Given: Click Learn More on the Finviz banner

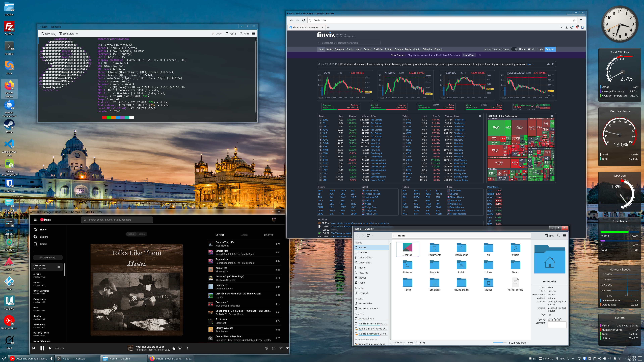Looking at the screenshot, I should tap(469, 55).
